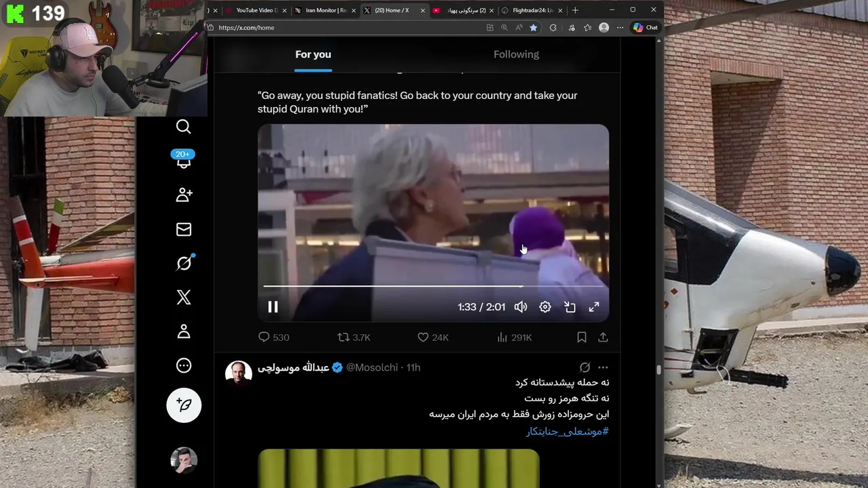Open the split screen toolbar icon
Image resolution: width=868 pixels, height=488 pixels.
coord(490,28)
